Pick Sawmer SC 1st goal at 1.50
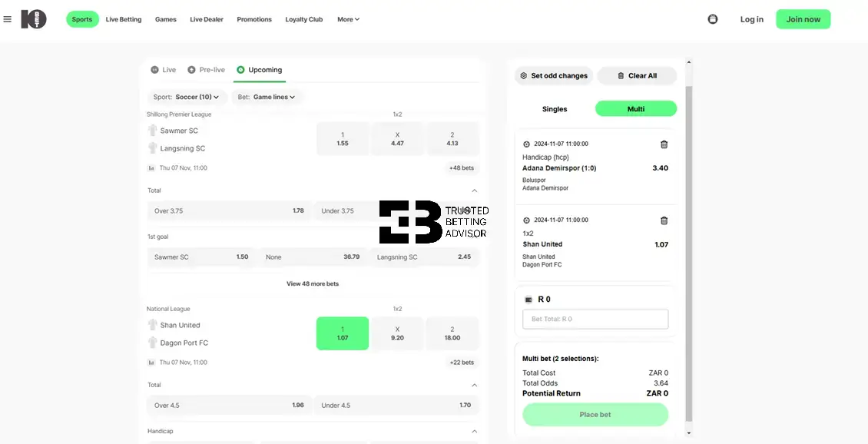This screenshot has height=444, width=868. [201, 257]
